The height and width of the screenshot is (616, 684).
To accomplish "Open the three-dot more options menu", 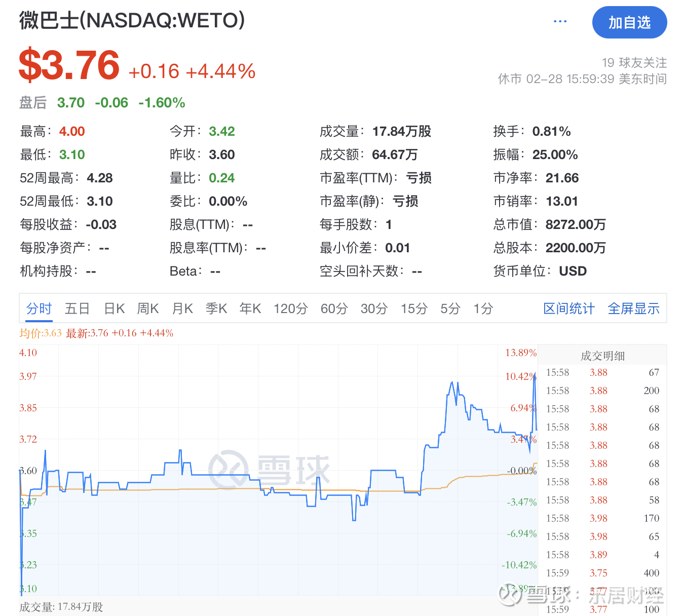I will [x=560, y=22].
